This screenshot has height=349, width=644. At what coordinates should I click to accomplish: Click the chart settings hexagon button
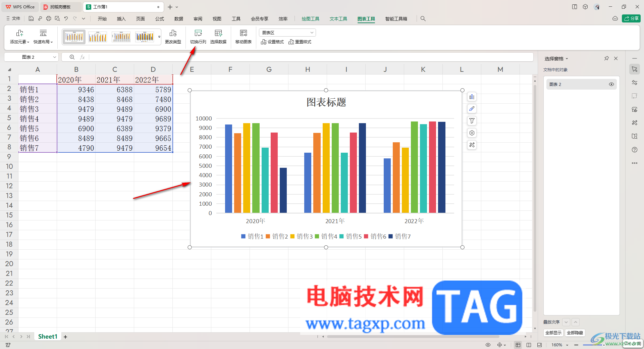(472, 133)
